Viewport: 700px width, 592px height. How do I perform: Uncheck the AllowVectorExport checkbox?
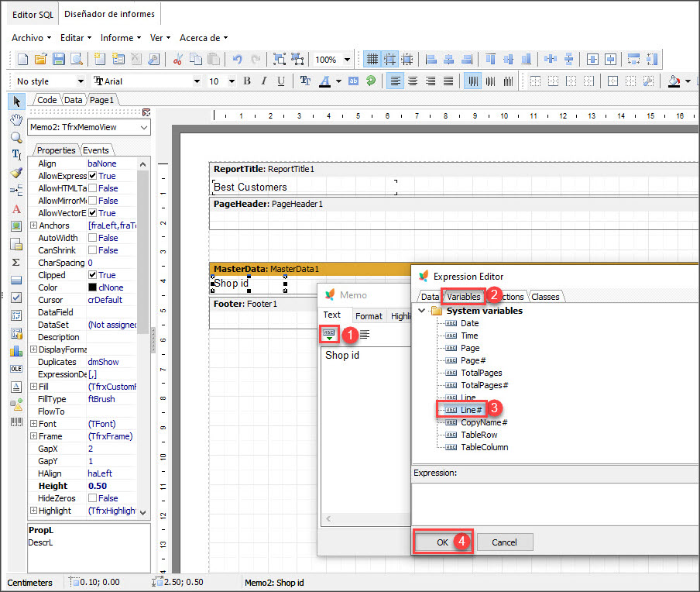point(92,212)
